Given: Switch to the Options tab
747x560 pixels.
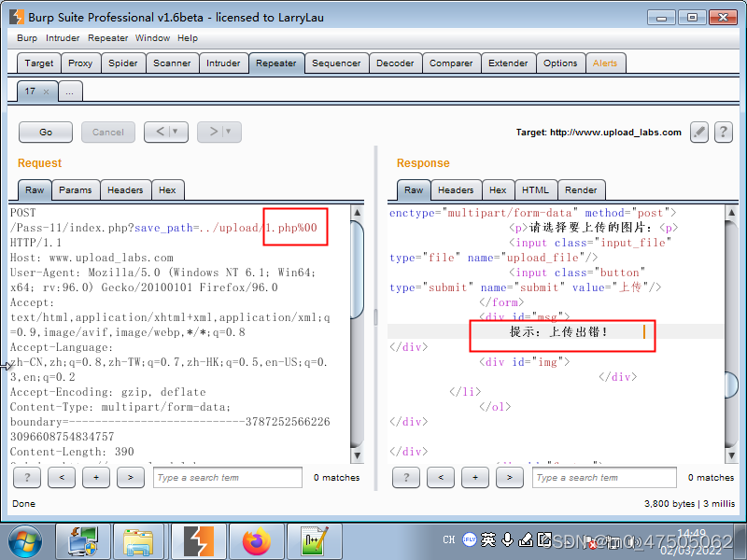Looking at the screenshot, I should click(x=560, y=63).
